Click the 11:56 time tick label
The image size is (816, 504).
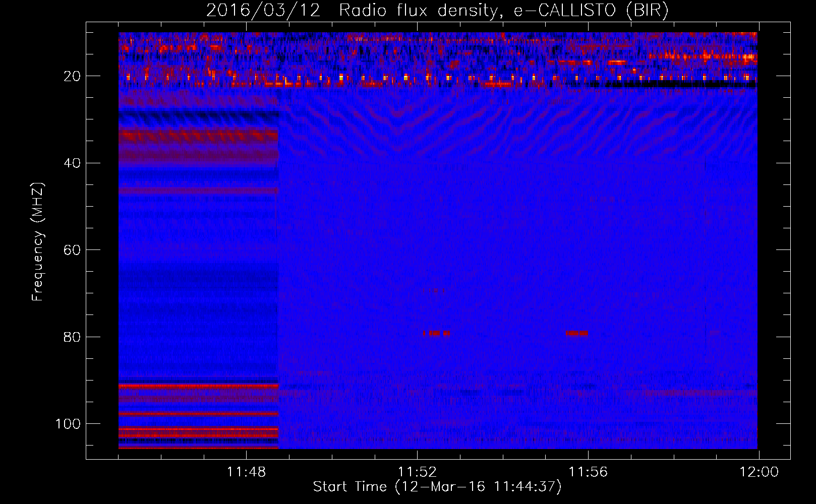click(588, 472)
